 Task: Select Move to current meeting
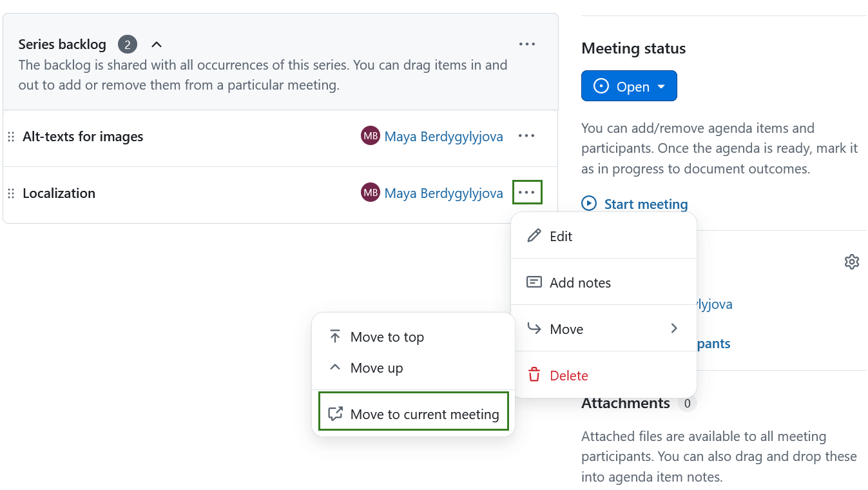(413, 414)
